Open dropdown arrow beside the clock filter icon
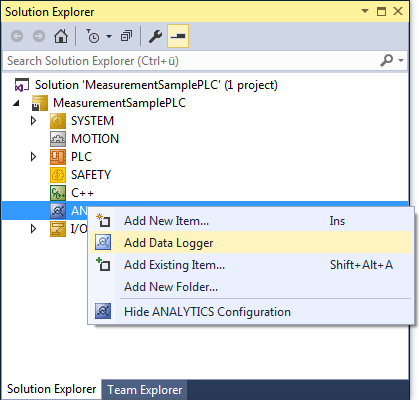 click(109, 36)
